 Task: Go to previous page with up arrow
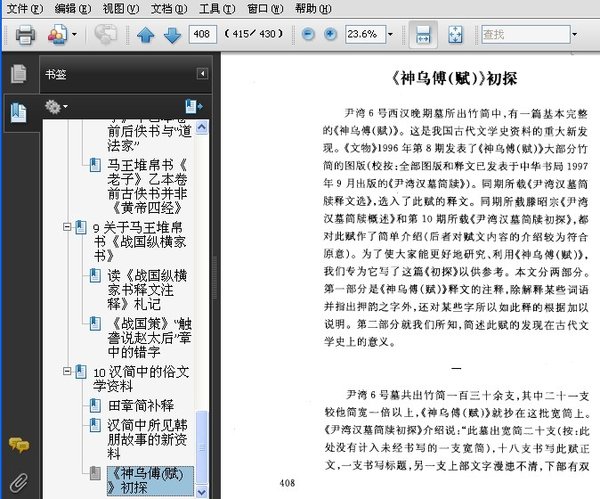pyautogui.click(x=146, y=35)
